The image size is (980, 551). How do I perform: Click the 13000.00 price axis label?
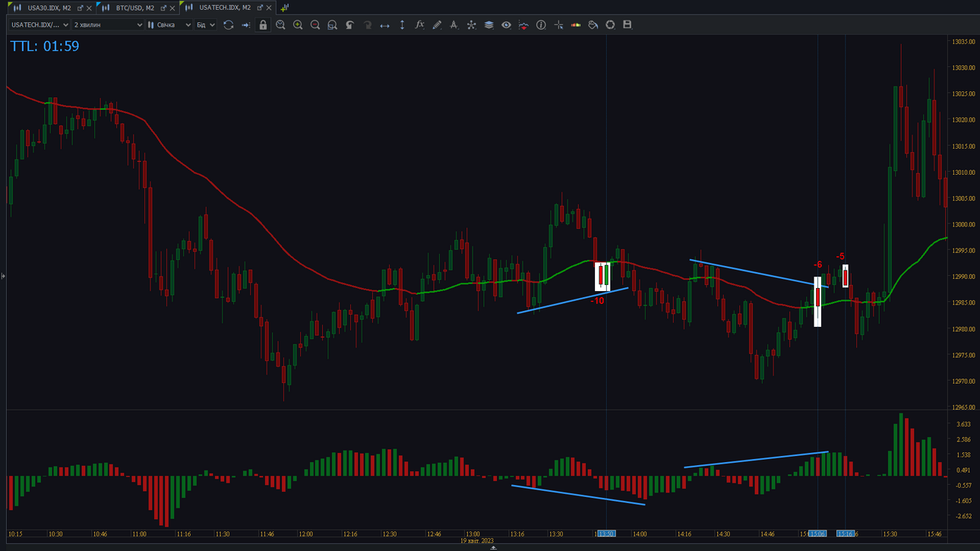[963, 225]
